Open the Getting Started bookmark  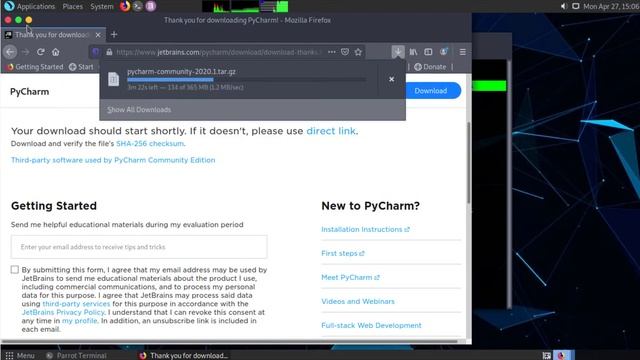pos(35,67)
